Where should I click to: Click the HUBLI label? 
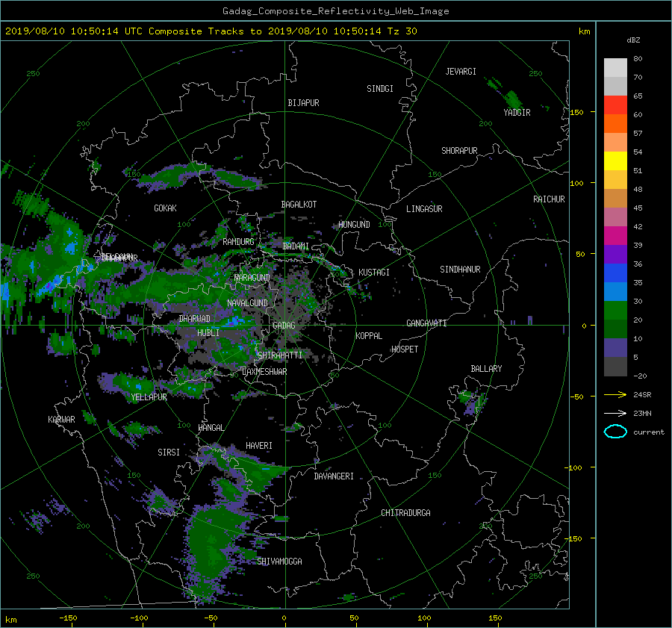(x=208, y=333)
